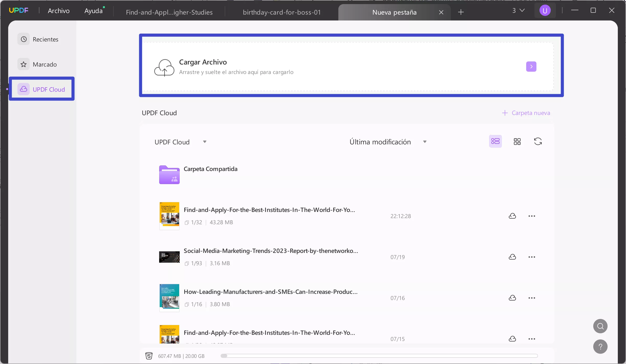Click the round search button
Image resolution: width=626 pixels, height=364 pixels.
(x=600, y=326)
